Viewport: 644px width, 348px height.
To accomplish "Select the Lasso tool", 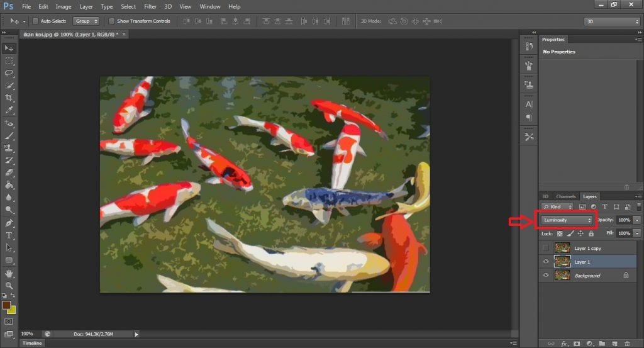I will (9, 73).
